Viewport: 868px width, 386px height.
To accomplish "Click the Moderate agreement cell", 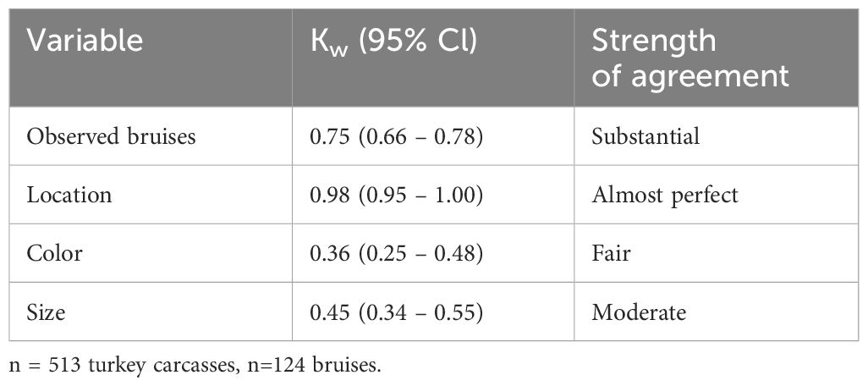I will (639, 313).
